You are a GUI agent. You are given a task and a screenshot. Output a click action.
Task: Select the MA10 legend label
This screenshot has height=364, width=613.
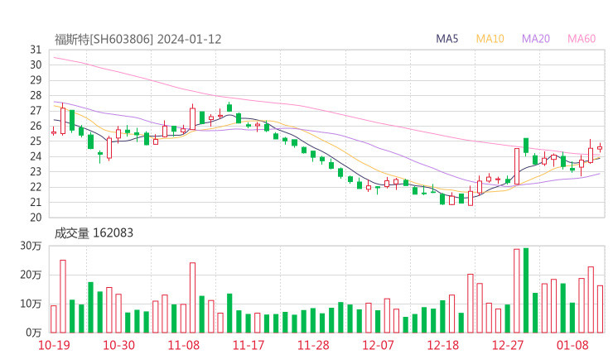490,39
